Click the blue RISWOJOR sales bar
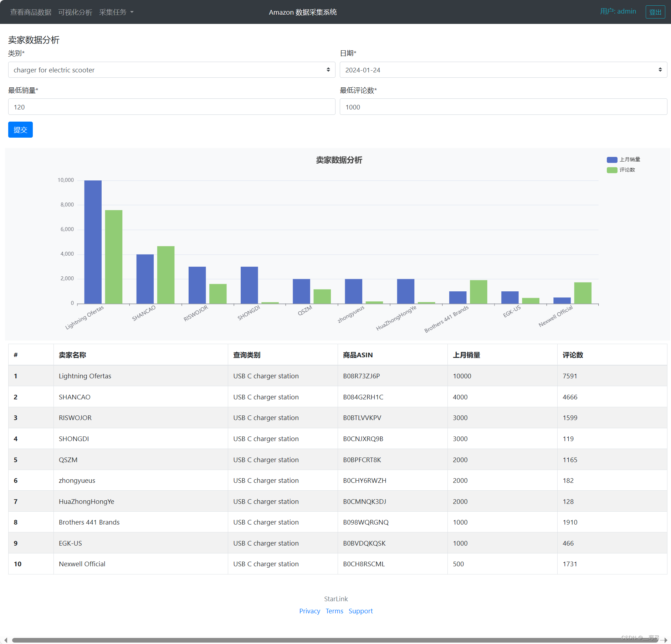Screen dimensions: 671x644 click(197, 285)
